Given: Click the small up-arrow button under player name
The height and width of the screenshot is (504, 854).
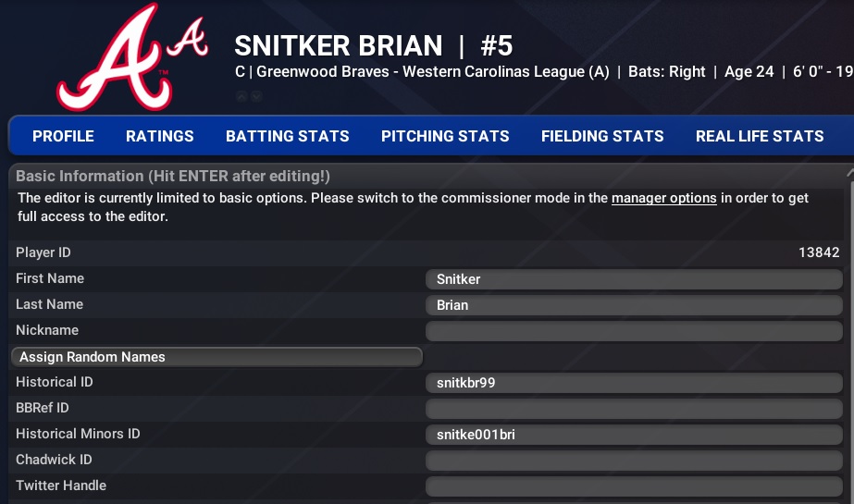Looking at the screenshot, I should click(241, 96).
